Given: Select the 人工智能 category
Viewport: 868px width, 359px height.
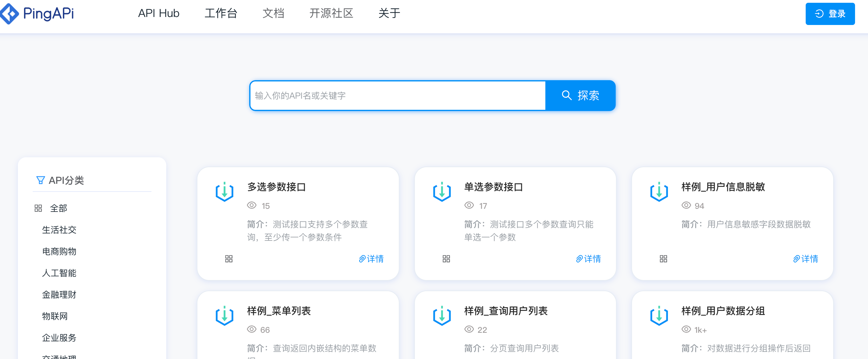Looking at the screenshot, I should click(59, 273).
